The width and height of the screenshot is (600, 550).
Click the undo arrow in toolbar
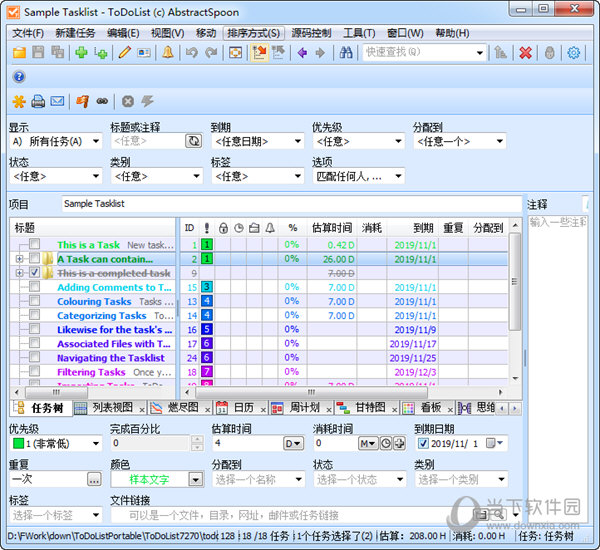point(191,53)
